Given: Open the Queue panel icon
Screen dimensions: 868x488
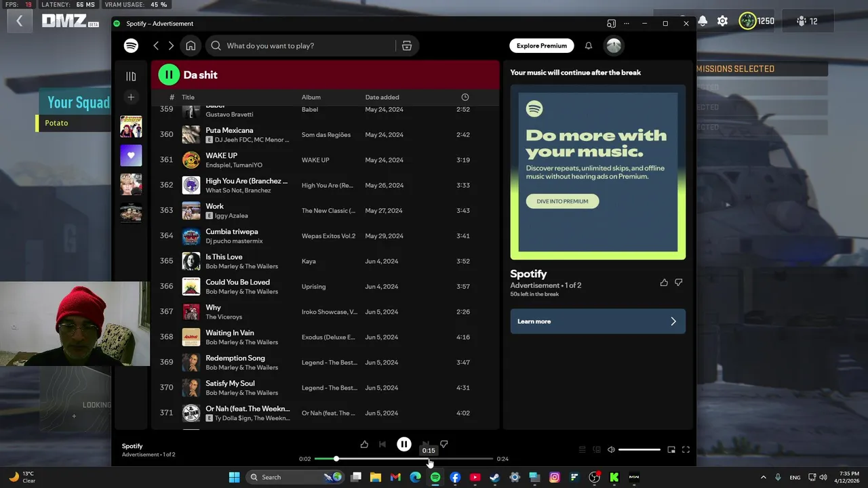Looking at the screenshot, I should point(582,449).
